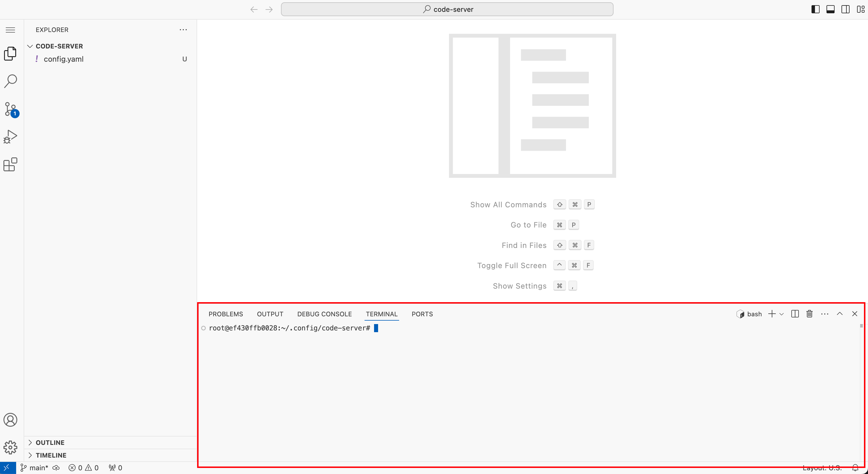Screen dimensions: 868x474
Task: Switch to the DEBUG CONSOLE tab
Action: click(324, 314)
